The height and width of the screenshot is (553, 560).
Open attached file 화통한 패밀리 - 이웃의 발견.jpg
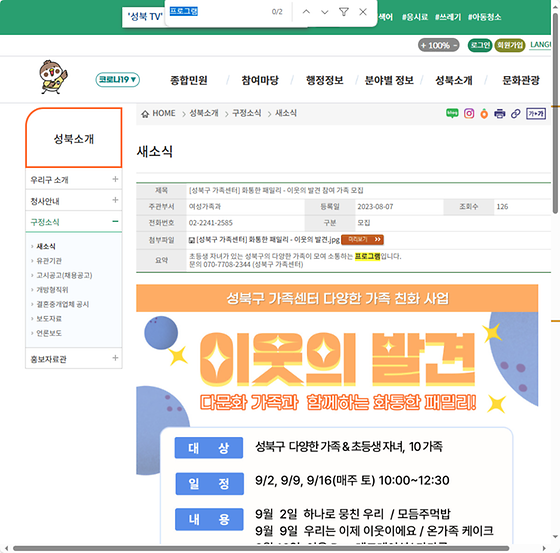click(x=268, y=240)
